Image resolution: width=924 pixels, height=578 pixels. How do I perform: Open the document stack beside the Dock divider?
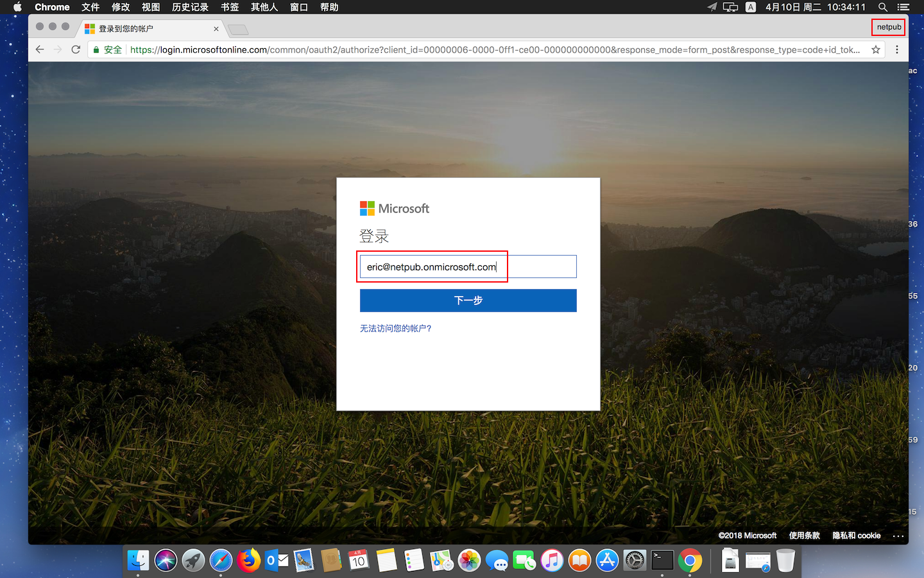pyautogui.click(x=730, y=561)
